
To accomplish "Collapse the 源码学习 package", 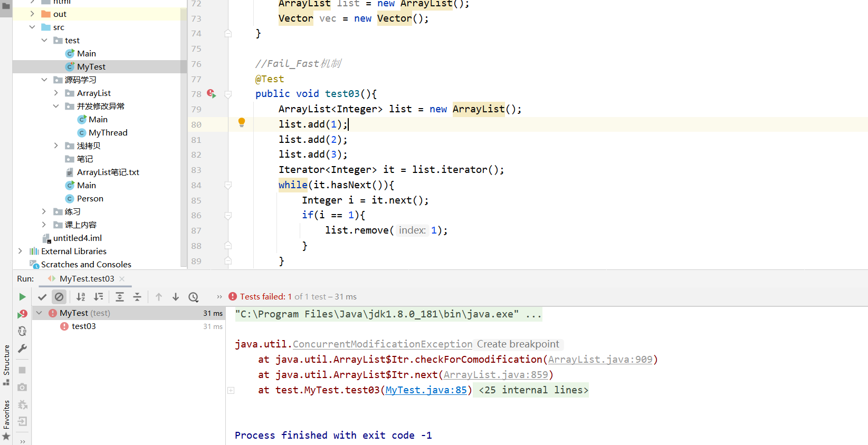I will [x=44, y=80].
